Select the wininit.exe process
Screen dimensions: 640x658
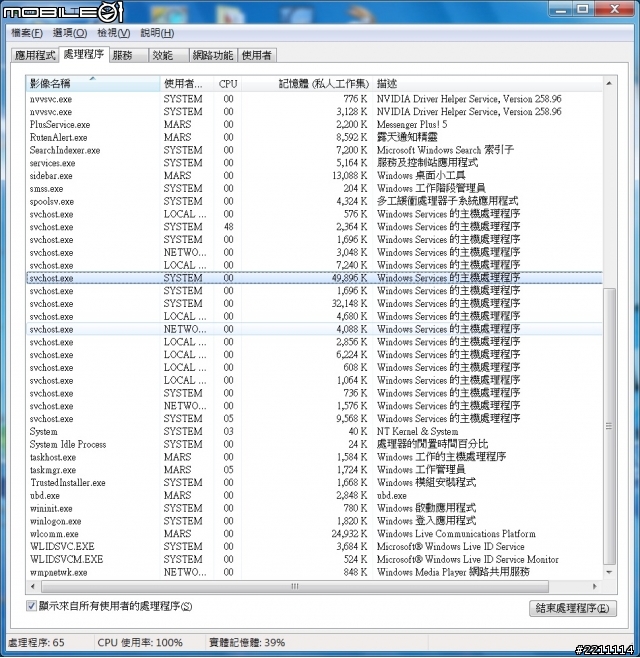[x=314, y=508]
